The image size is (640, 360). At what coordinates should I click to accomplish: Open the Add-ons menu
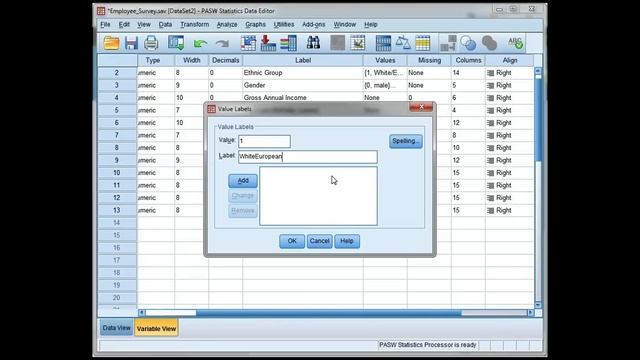point(313,24)
